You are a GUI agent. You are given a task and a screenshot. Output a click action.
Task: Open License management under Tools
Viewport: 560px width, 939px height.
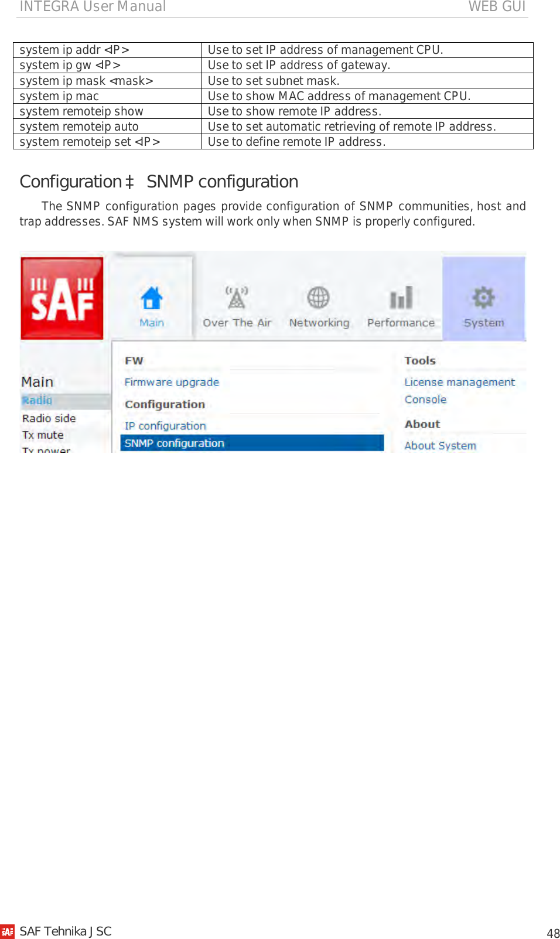point(460,382)
